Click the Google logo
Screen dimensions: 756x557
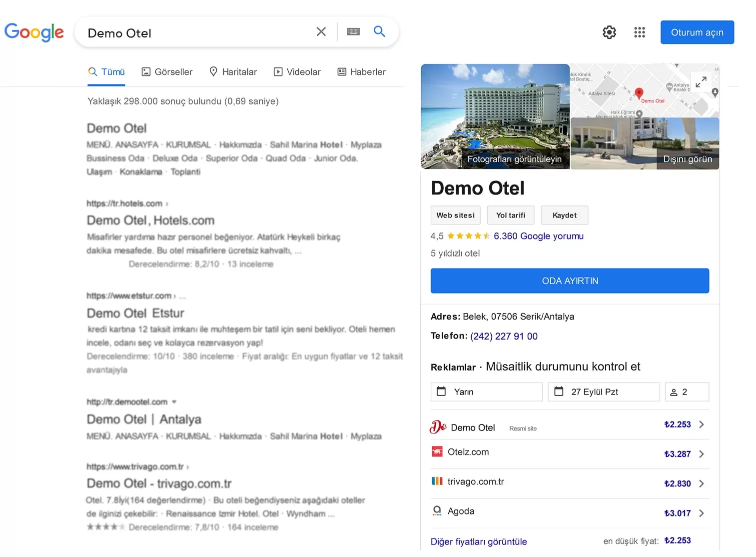pyautogui.click(x=34, y=32)
